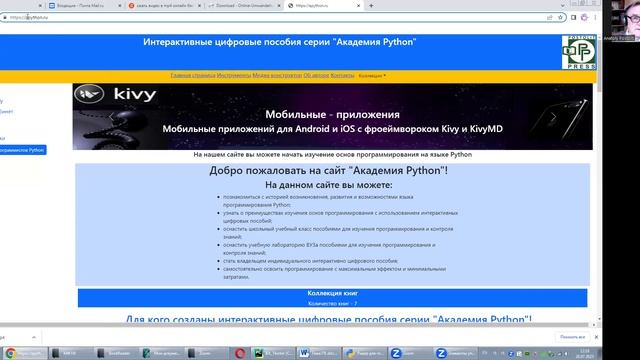Click the Zoom participant video thumbnail
The image size is (640, 360).
(621, 20)
